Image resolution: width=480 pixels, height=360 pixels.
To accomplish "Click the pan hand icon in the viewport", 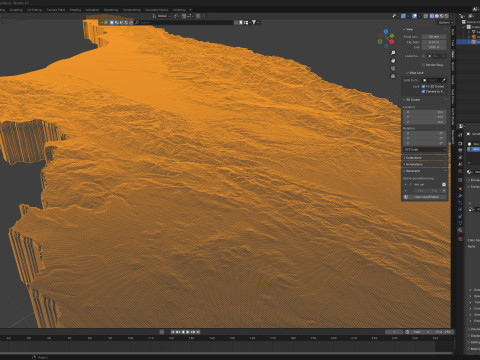I will [x=393, y=61].
